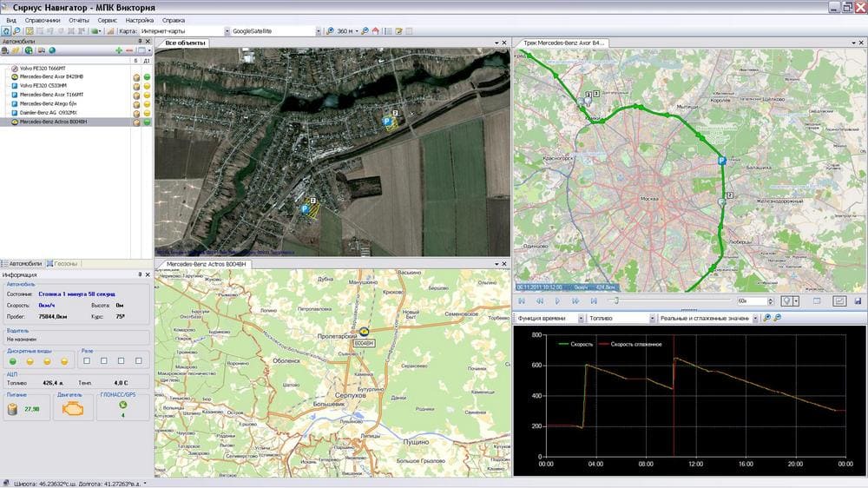The width and height of the screenshot is (868, 488).
Task: Click the home icon in map toolbar
Action: pos(375,31)
